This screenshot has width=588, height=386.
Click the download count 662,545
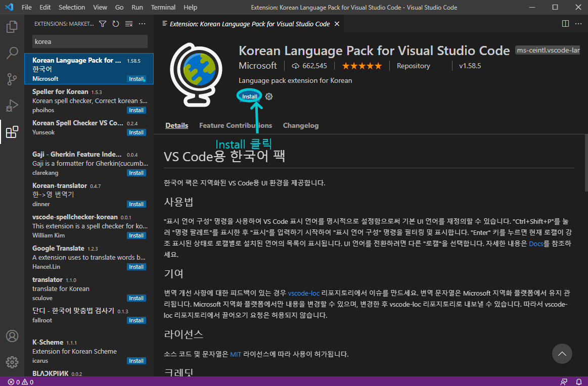click(309, 66)
